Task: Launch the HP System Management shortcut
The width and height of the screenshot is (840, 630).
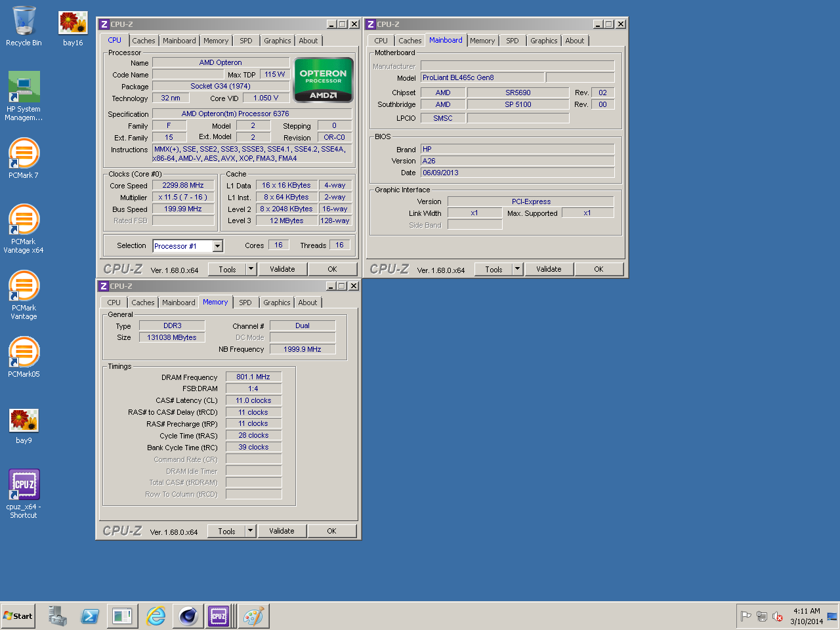Action: [x=24, y=96]
